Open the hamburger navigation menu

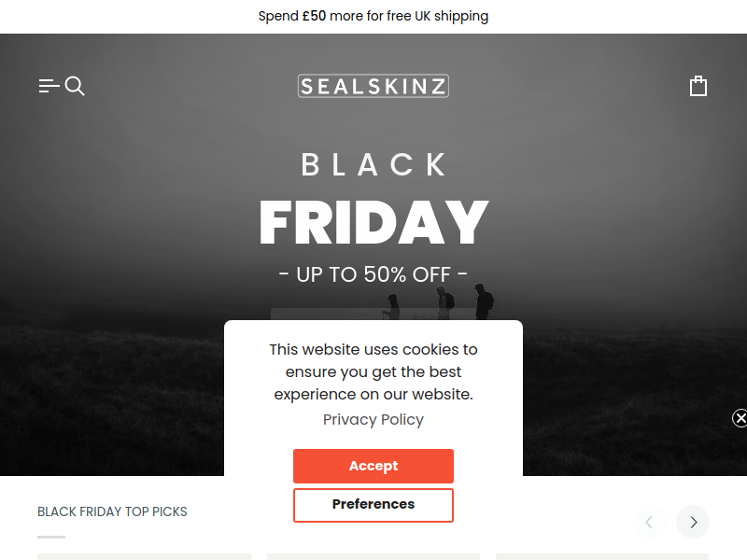[x=49, y=86]
